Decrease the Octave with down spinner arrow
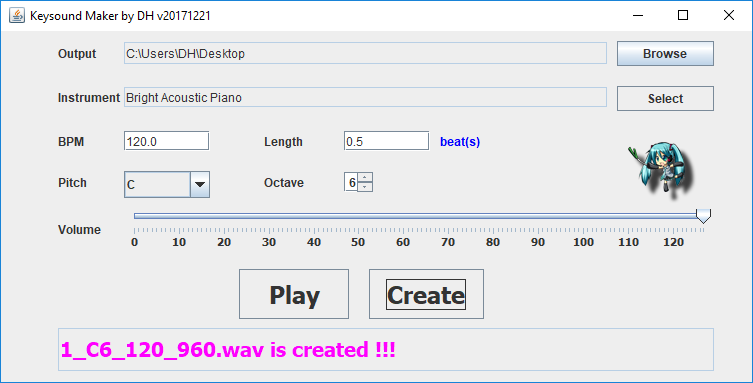 (365, 187)
